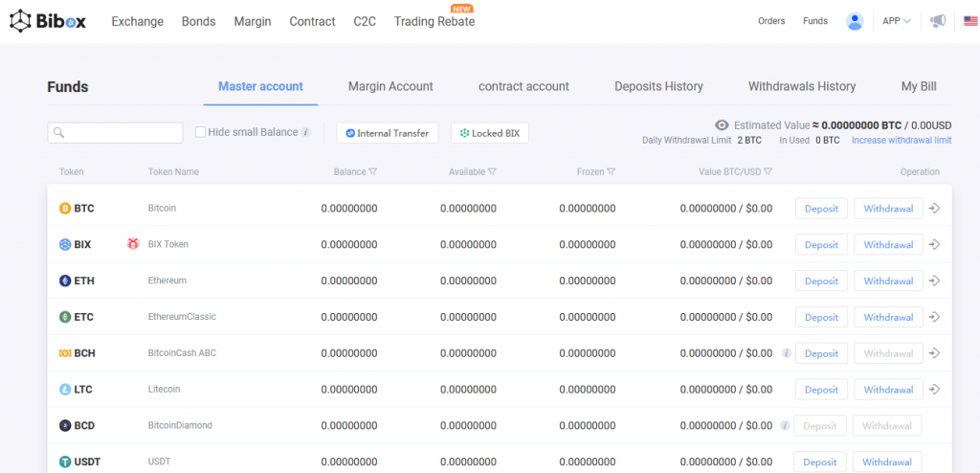This screenshot has width=980, height=473.
Task: Click Deposit for BTC
Action: point(821,209)
